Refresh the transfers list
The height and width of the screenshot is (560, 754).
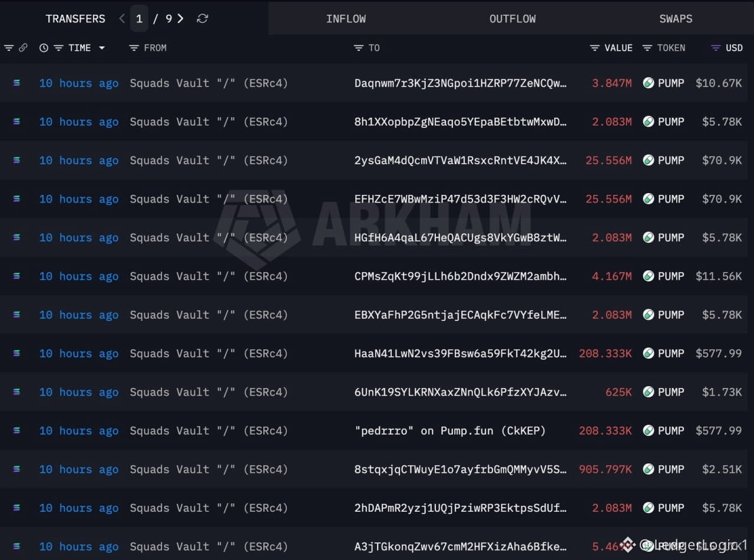pyautogui.click(x=202, y=19)
